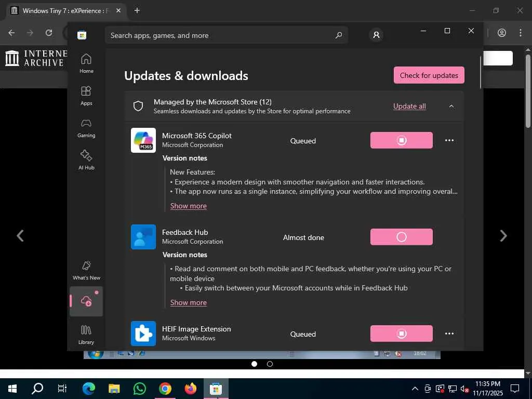532x399 pixels.
Task: Open the browser three-dot menu
Action: [x=521, y=33]
